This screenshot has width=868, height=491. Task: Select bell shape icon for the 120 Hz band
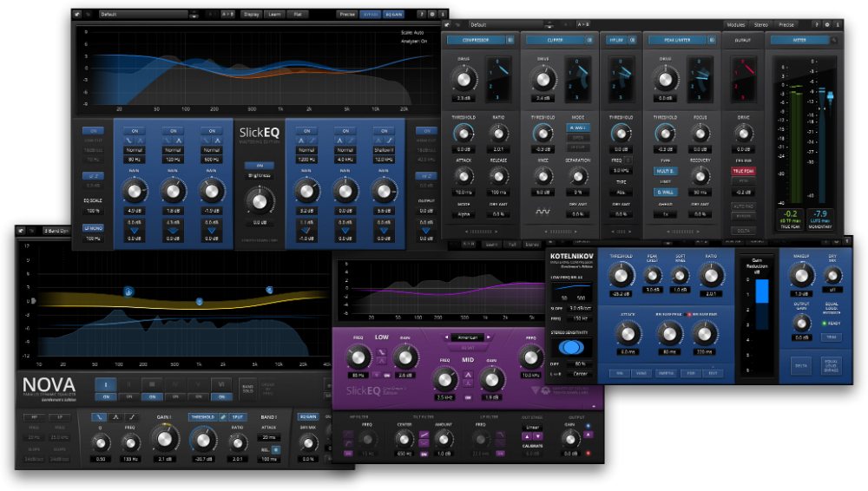178,141
